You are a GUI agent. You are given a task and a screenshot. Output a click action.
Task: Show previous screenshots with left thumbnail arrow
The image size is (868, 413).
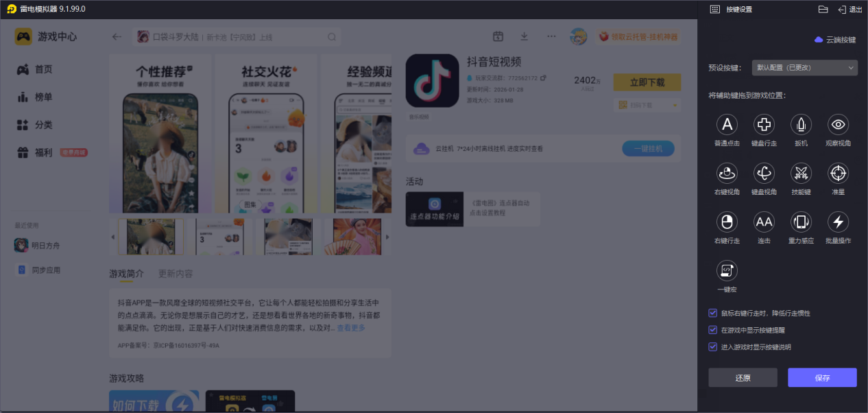pos(113,237)
